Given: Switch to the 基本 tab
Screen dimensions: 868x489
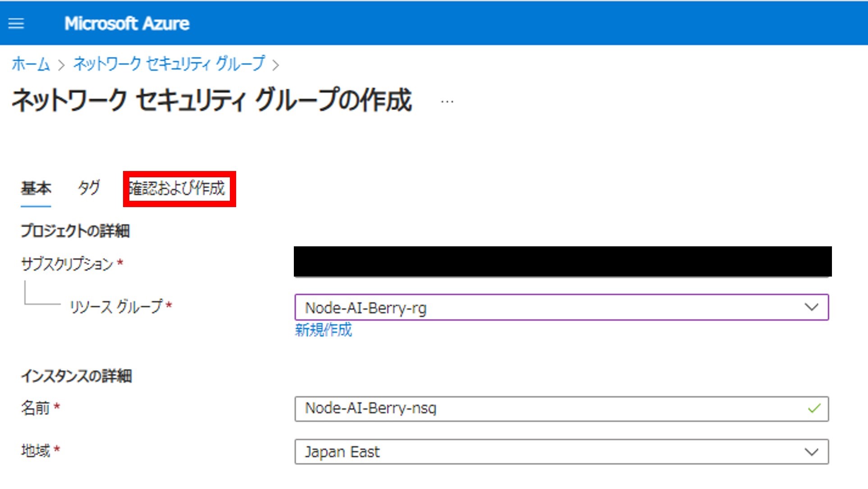Looking at the screenshot, I should (36, 188).
